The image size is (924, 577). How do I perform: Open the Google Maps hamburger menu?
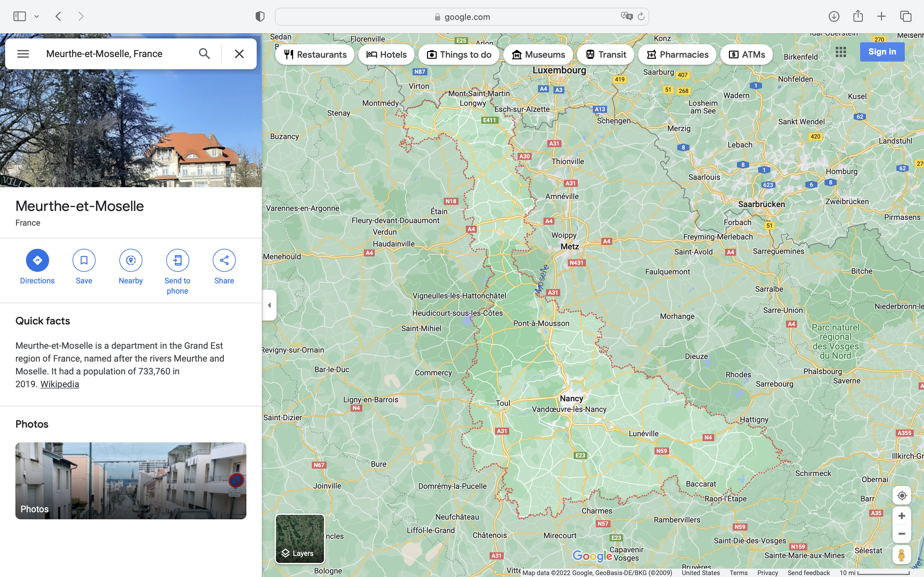click(23, 54)
